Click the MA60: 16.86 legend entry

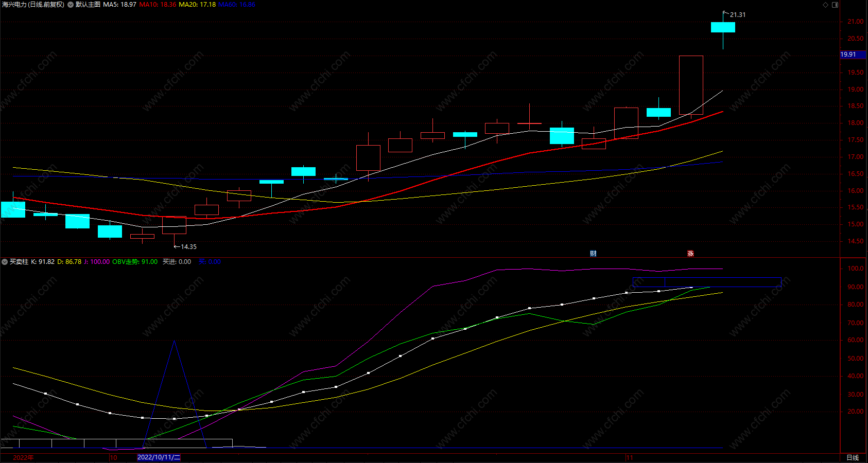(237, 5)
